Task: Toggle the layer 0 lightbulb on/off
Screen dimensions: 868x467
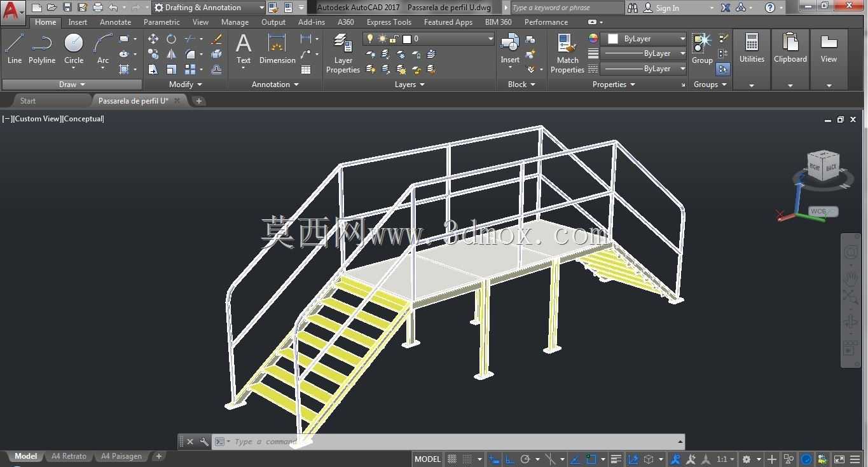Action: pyautogui.click(x=371, y=39)
